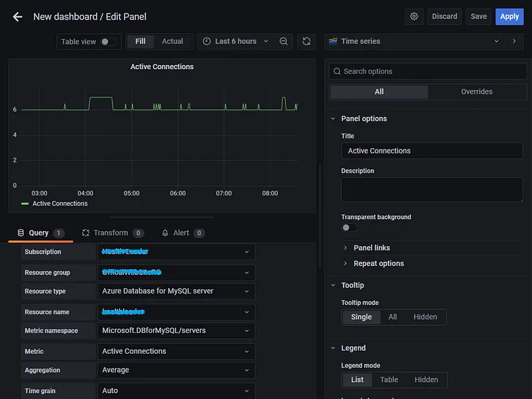Click the Description text area
The height and width of the screenshot is (399, 532).
[x=432, y=190]
